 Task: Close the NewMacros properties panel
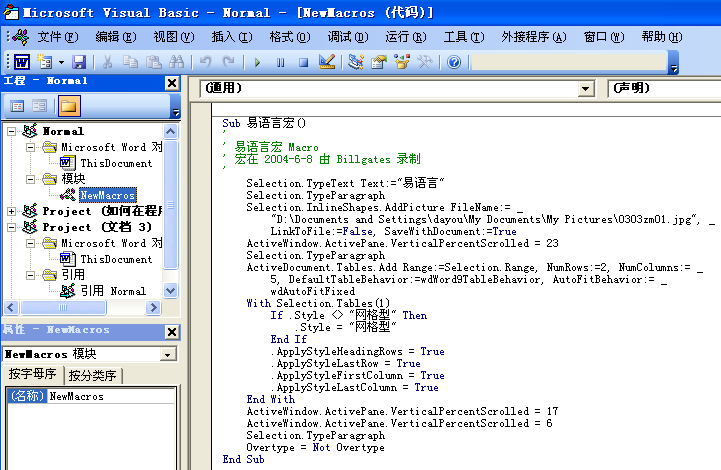coord(172,332)
